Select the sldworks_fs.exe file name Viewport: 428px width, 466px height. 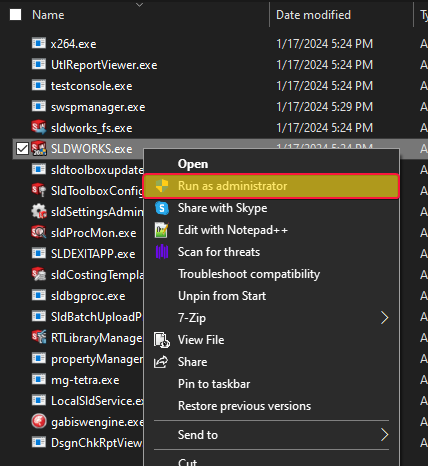point(92,128)
